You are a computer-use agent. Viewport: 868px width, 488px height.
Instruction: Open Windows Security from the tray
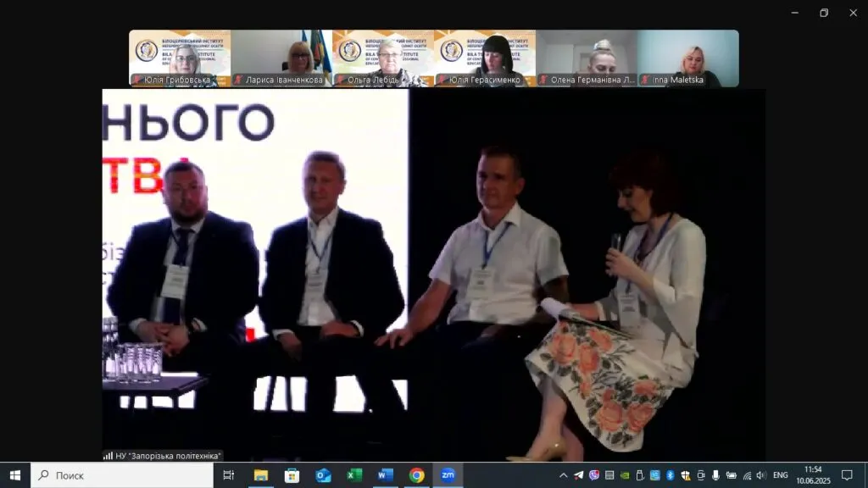(x=686, y=475)
